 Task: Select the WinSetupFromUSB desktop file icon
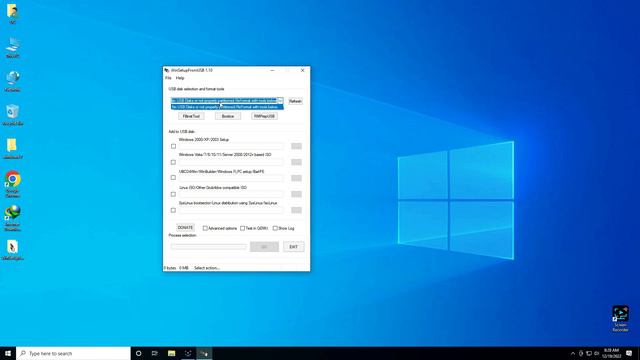[x=12, y=249]
